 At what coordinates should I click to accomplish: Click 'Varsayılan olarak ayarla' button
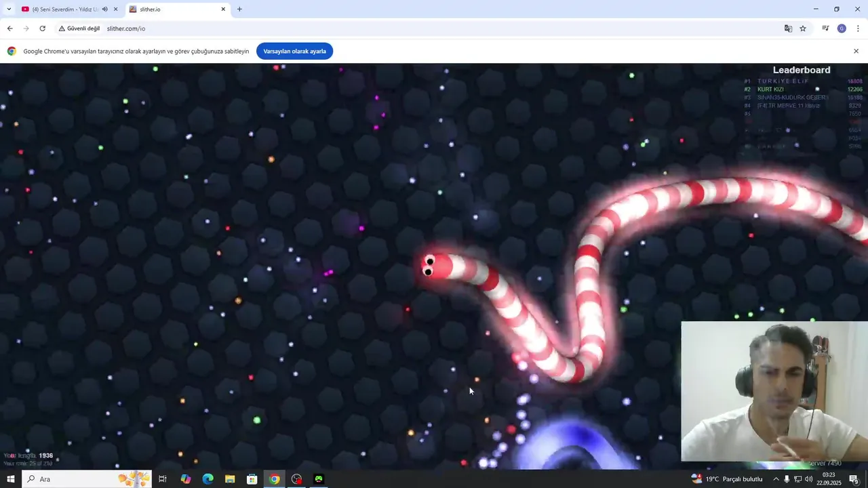pos(294,52)
